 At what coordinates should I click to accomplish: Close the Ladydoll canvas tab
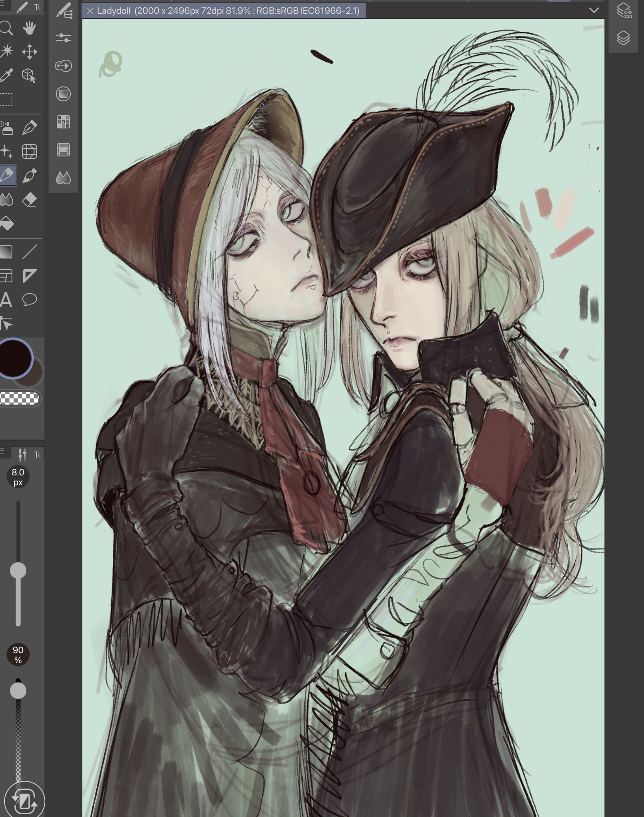click(x=90, y=11)
